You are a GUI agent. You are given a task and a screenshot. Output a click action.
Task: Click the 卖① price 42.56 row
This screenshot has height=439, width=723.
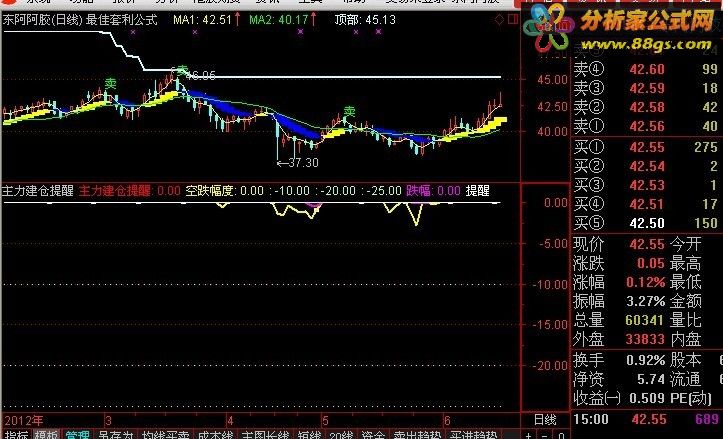[x=646, y=126]
